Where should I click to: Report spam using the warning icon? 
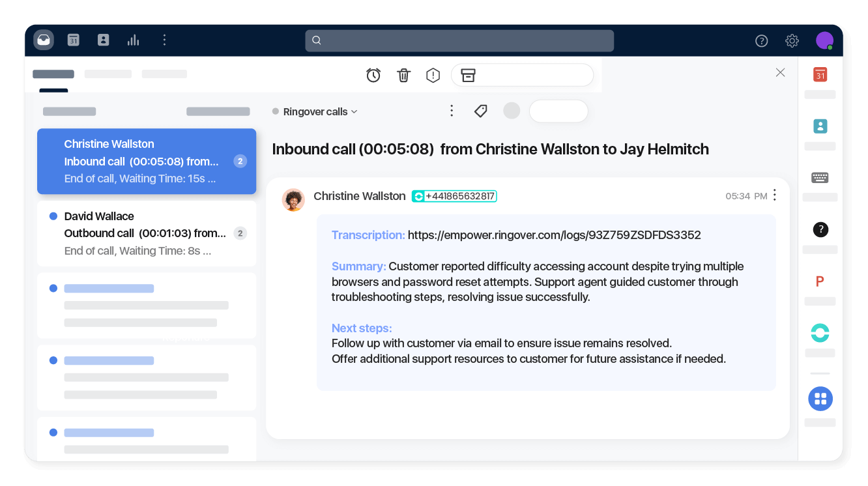[x=433, y=75]
